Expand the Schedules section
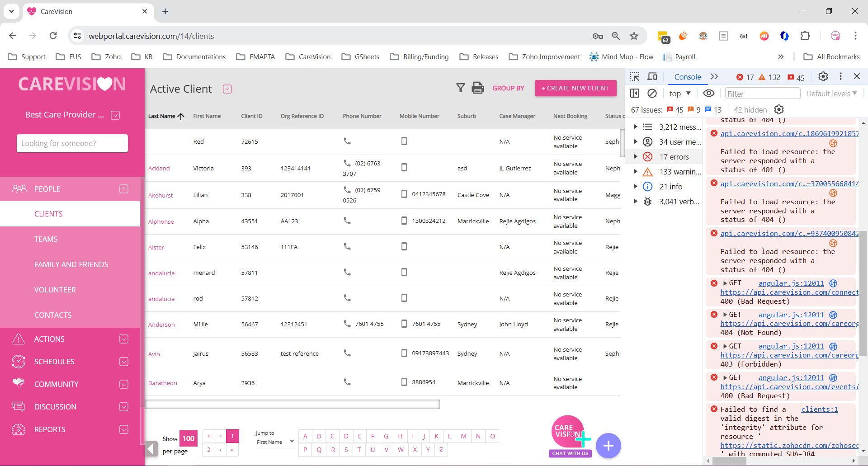 coord(124,362)
